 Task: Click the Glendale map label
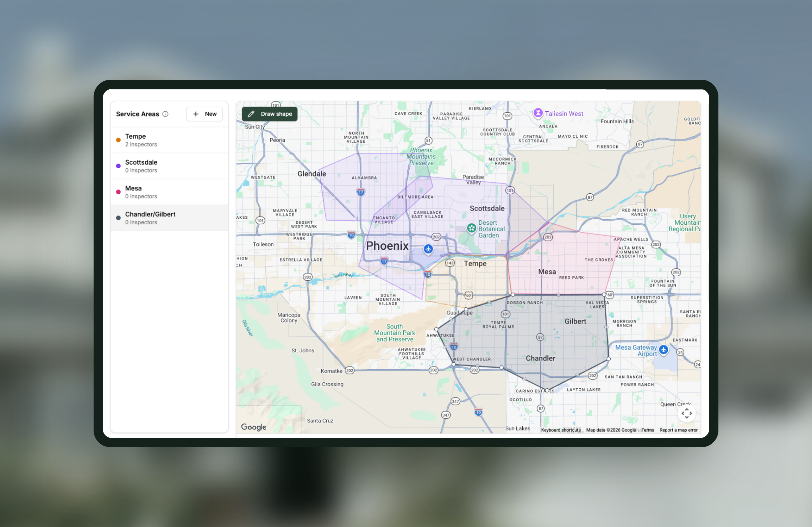tap(311, 174)
